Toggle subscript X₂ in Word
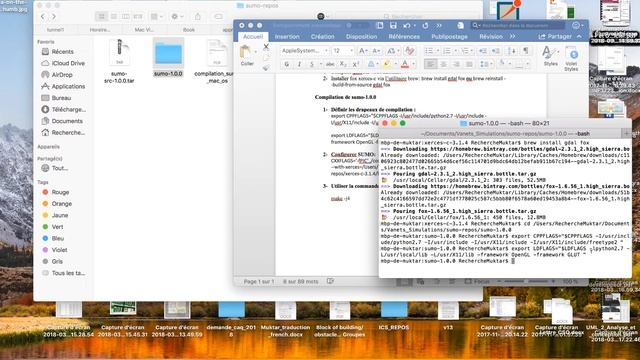The image size is (640, 360). coord(343,64)
